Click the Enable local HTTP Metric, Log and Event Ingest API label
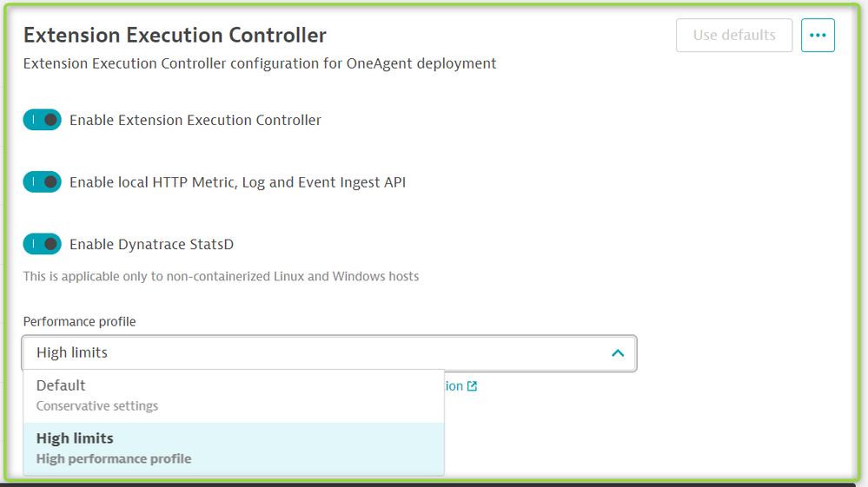The height and width of the screenshot is (487, 868). tap(237, 183)
